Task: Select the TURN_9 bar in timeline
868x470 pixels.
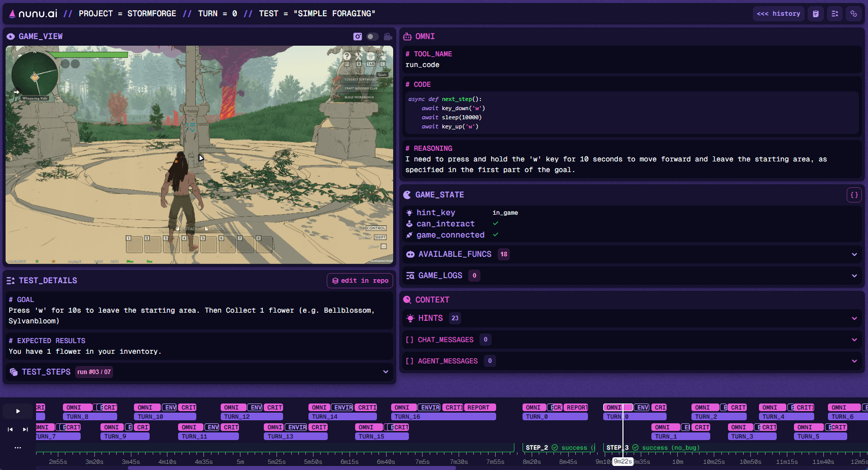Action: (125, 437)
